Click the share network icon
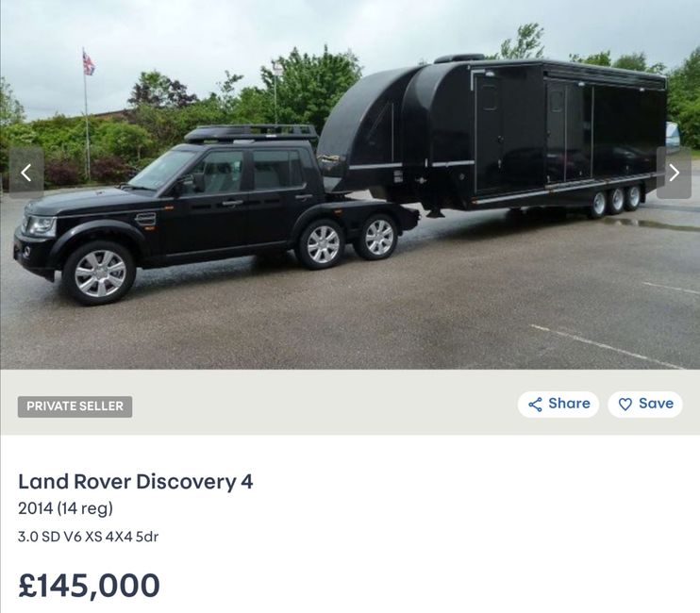The width and height of the screenshot is (700, 613). click(535, 405)
